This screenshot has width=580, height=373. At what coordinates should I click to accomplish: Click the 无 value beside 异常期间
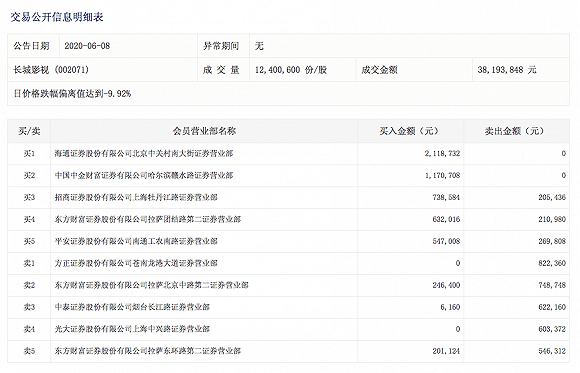259,46
